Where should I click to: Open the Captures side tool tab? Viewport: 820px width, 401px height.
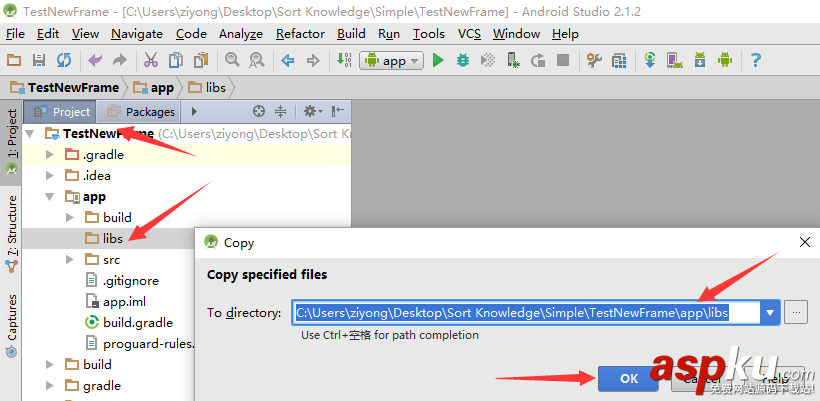(12, 325)
